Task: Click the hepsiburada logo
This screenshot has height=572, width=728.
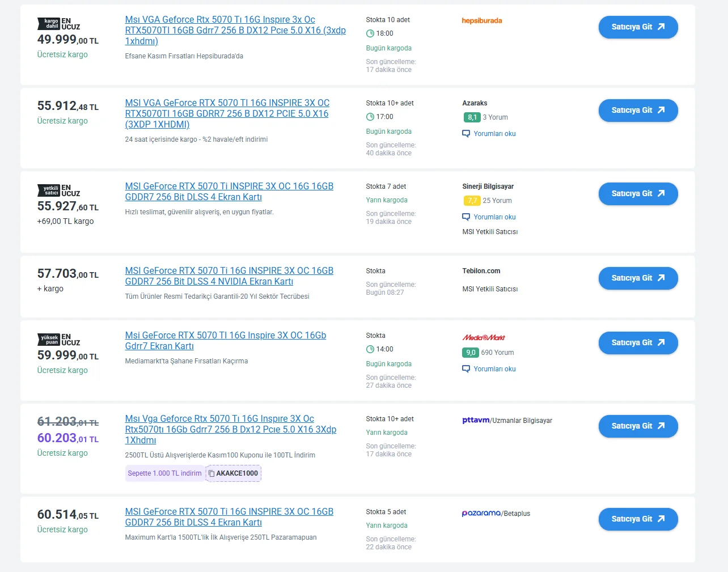Action: 482,20
